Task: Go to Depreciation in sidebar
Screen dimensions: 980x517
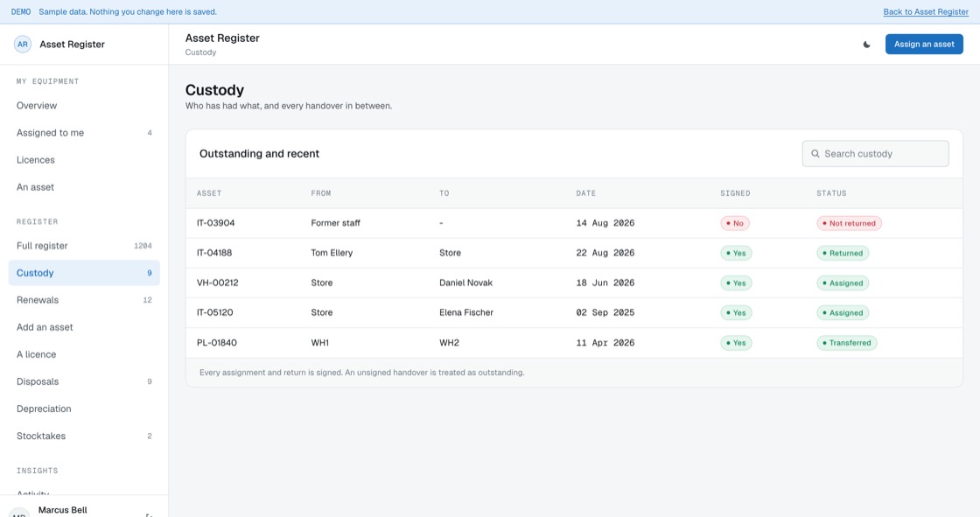Action: tap(84, 409)
